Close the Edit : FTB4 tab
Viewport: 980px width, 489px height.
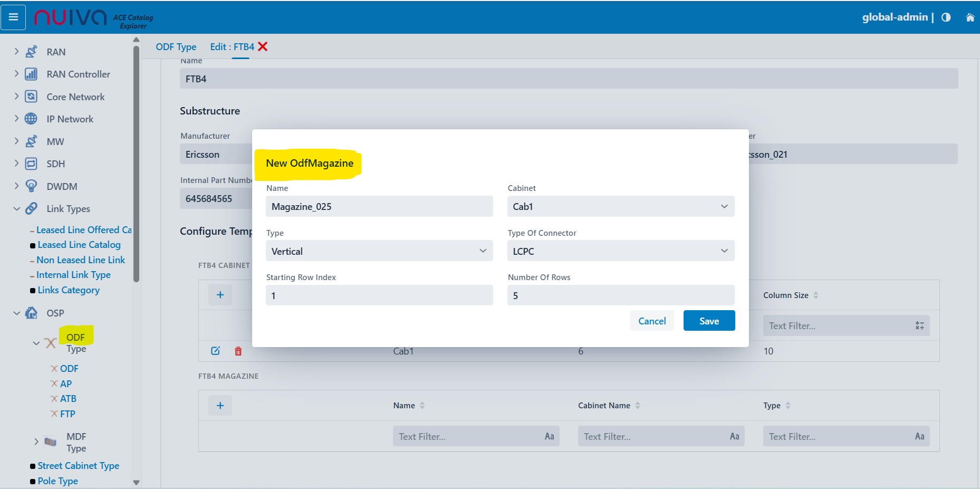click(263, 46)
